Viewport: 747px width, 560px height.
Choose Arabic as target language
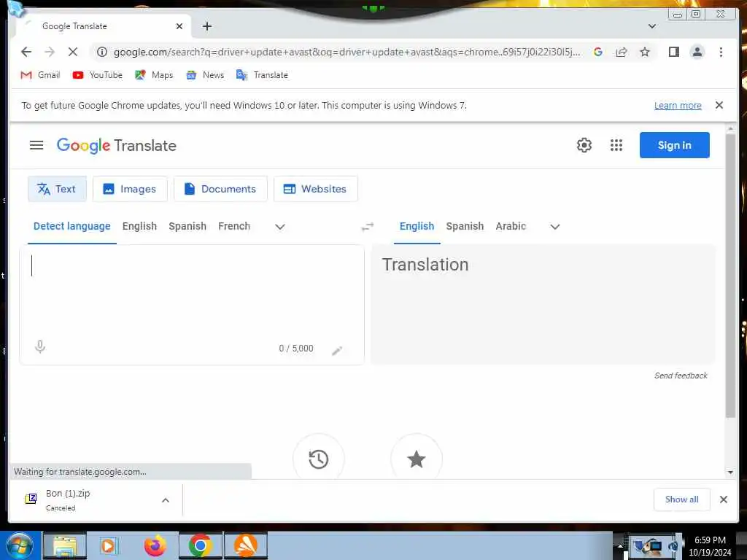pyautogui.click(x=511, y=226)
